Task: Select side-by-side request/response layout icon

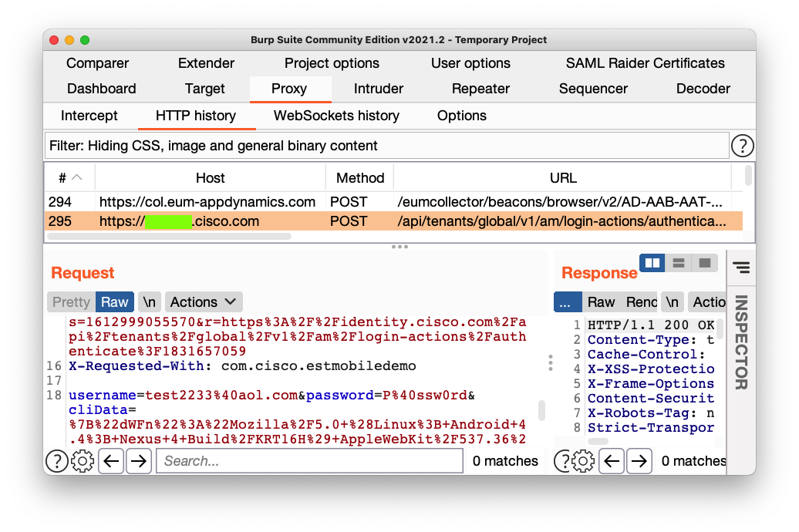Action: [652, 263]
